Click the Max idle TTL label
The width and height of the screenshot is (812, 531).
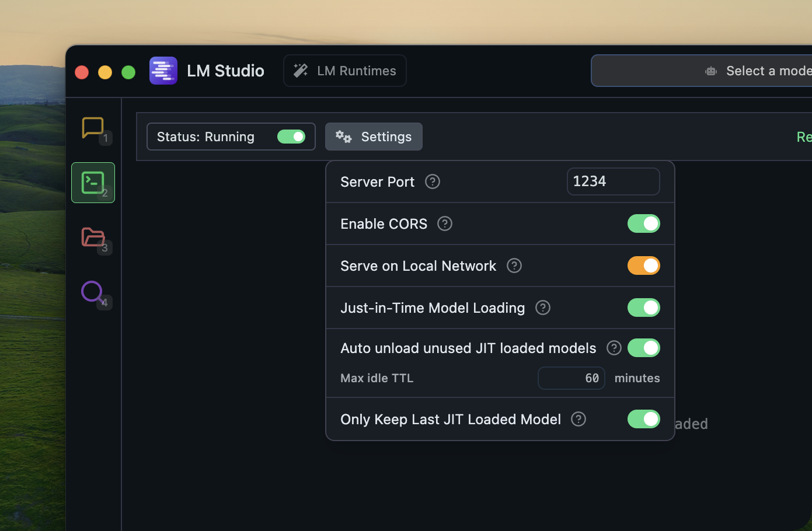pos(377,378)
